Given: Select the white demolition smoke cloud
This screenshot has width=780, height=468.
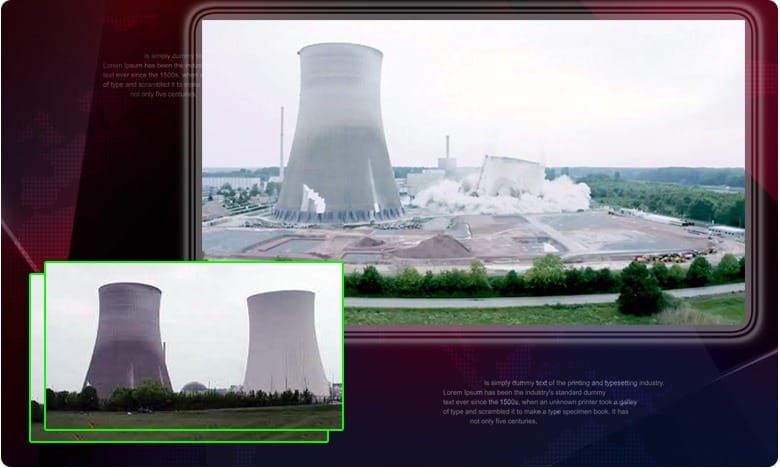Looking at the screenshot, I should tap(540, 193).
